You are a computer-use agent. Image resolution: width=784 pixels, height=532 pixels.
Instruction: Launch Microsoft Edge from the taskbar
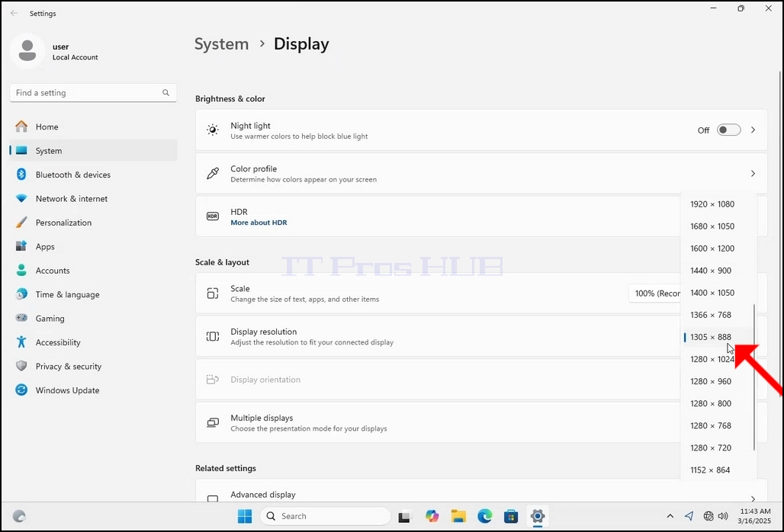click(x=484, y=516)
